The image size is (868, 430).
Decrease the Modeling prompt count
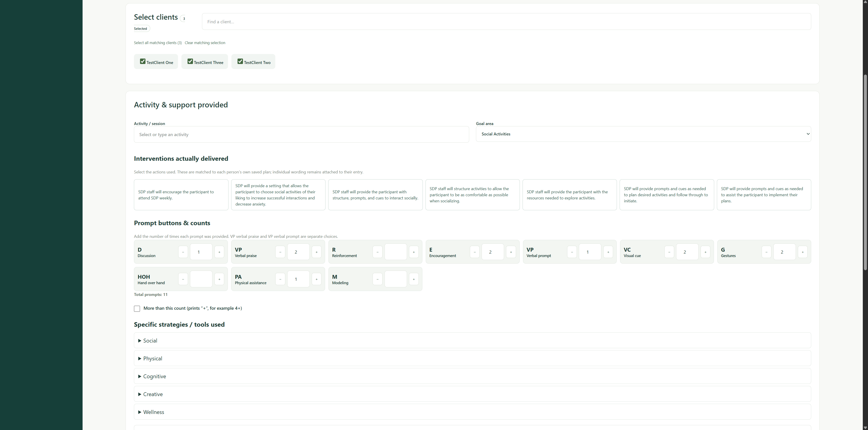pyautogui.click(x=377, y=279)
